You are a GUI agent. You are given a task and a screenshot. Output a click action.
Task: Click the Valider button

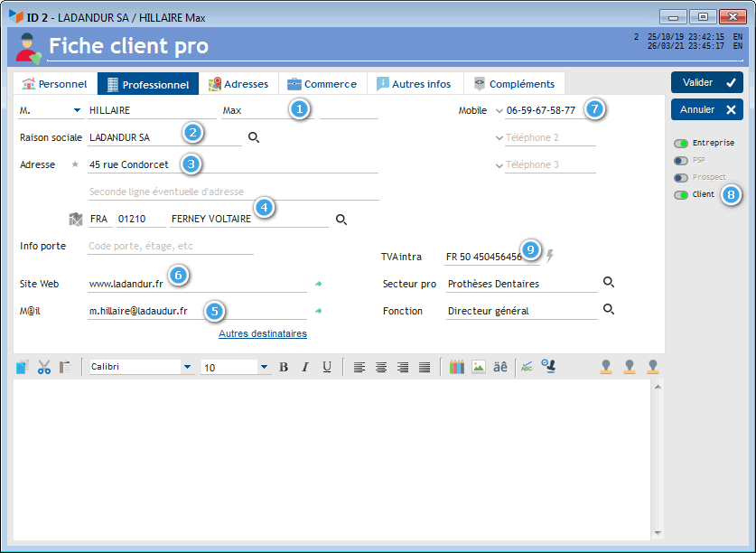[706, 82]
